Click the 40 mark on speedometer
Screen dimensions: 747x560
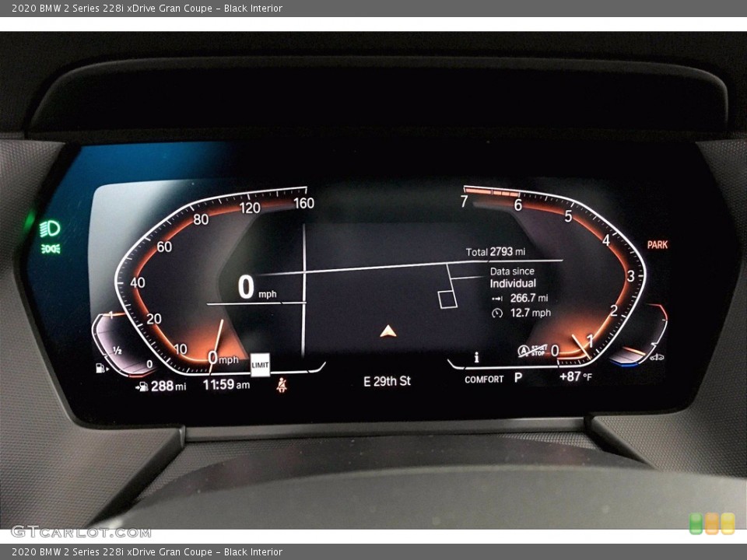pos(138,282)
